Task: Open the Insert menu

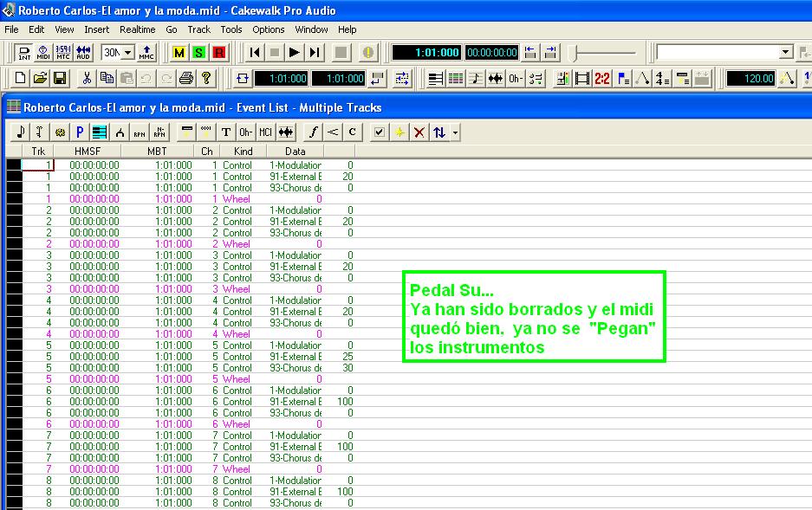Action: [x=97, y=29]
